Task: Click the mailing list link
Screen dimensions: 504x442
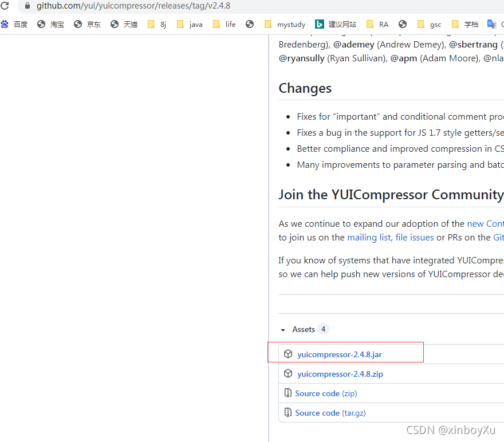Action: (368, 237)
